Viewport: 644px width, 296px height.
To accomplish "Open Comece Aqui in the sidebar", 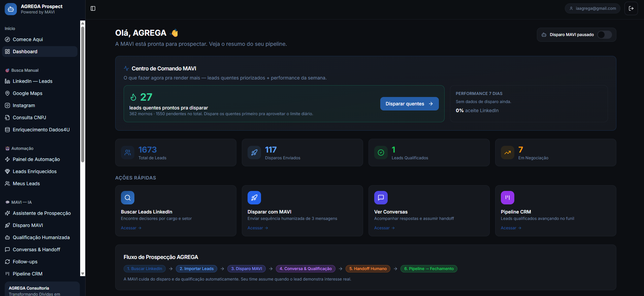I will [x=40, y=39].
